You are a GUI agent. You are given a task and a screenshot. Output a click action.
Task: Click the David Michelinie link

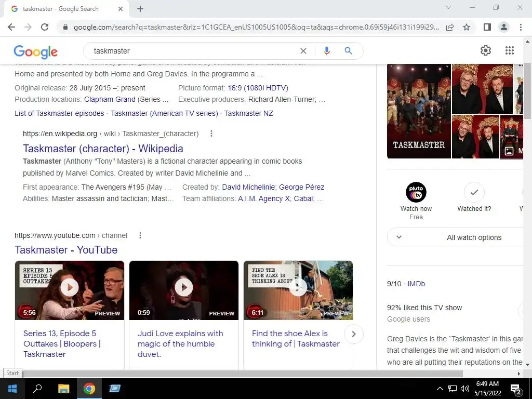point(248,187)
